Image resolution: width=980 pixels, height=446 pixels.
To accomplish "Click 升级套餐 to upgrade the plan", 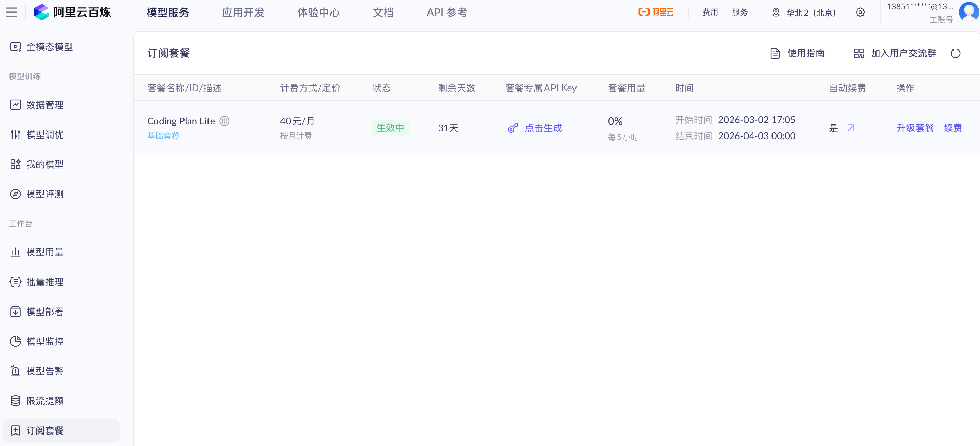I will pyautogui.click(x=915, y=128).
